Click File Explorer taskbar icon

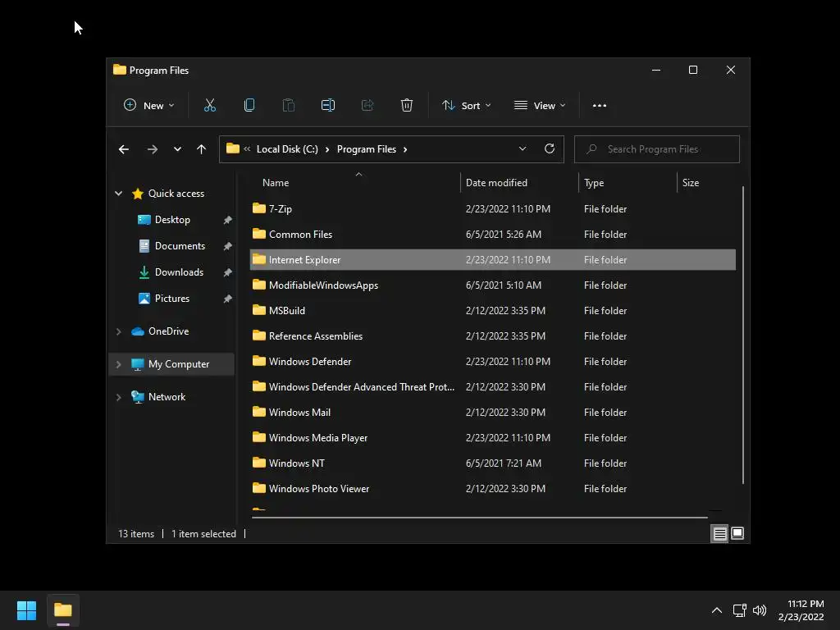coord(62,610)
